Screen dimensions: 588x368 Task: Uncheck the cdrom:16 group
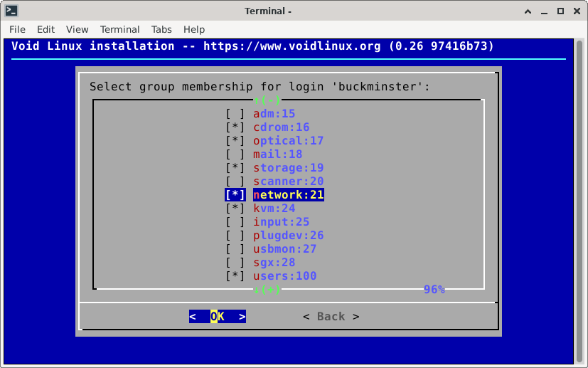point(235,127)
